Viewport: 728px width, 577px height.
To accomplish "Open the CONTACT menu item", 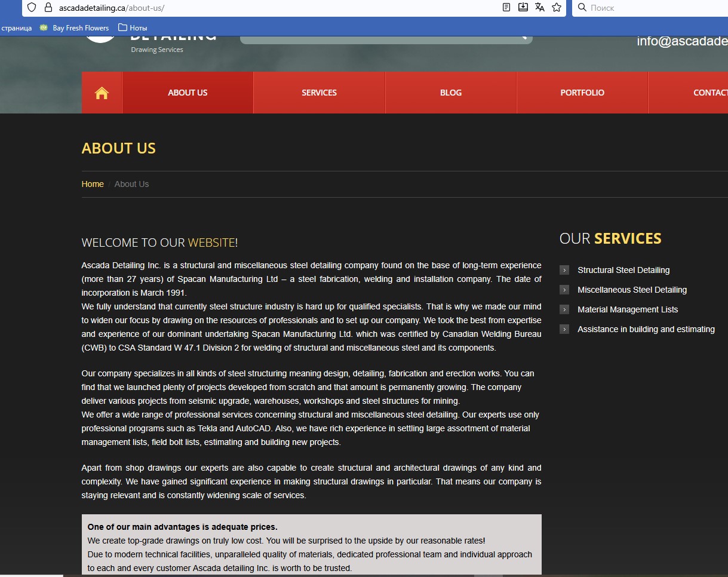I will (688, 93).
